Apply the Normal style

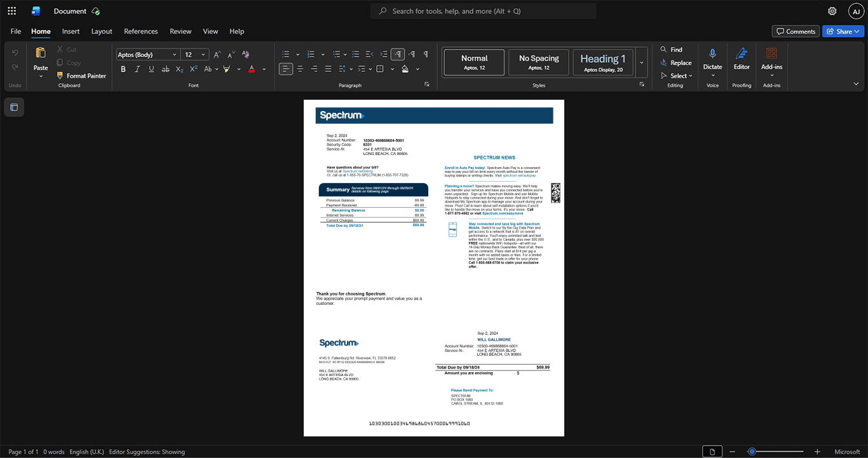(x=474, y=62)
